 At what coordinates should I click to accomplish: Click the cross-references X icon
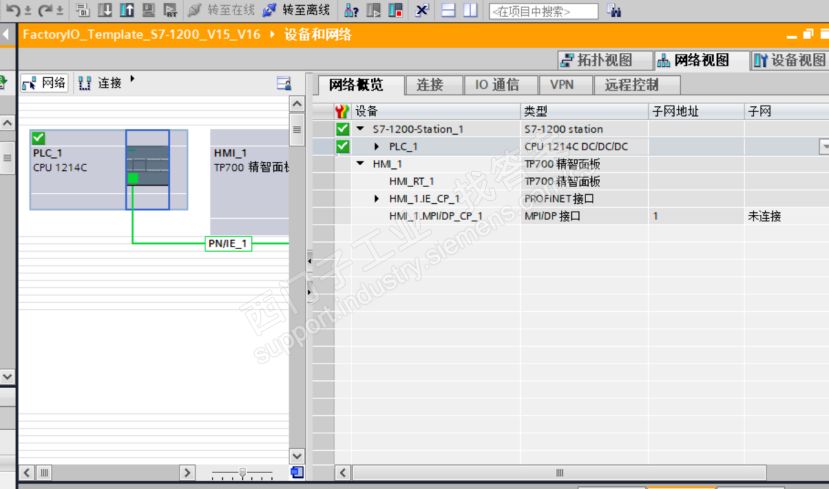tap(421, 10)
